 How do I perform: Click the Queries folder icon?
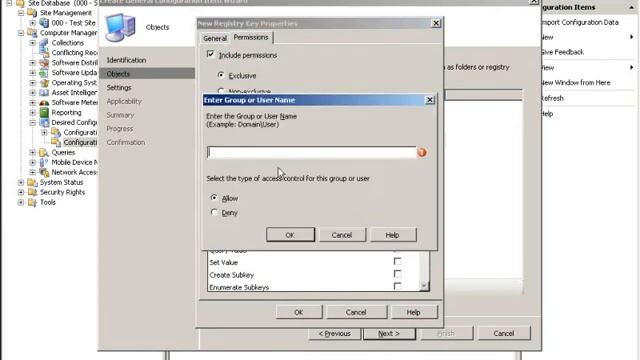tap(44, 152)
